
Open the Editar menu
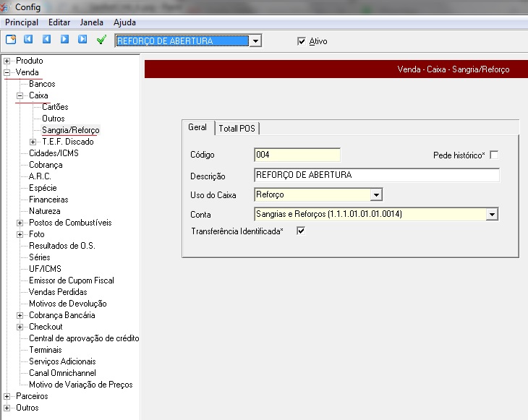point(59,22)
